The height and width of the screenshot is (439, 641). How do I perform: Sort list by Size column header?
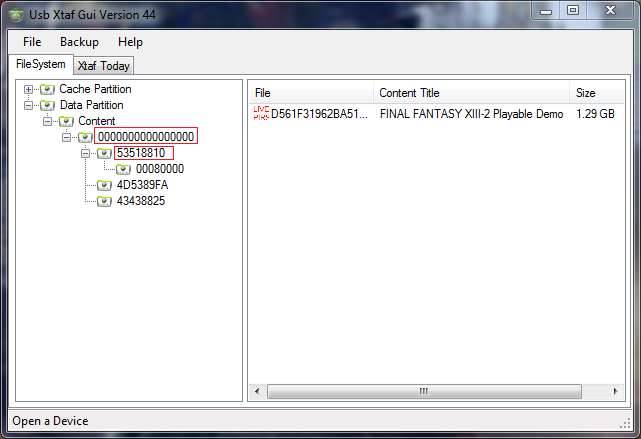[x=586, y=93]
